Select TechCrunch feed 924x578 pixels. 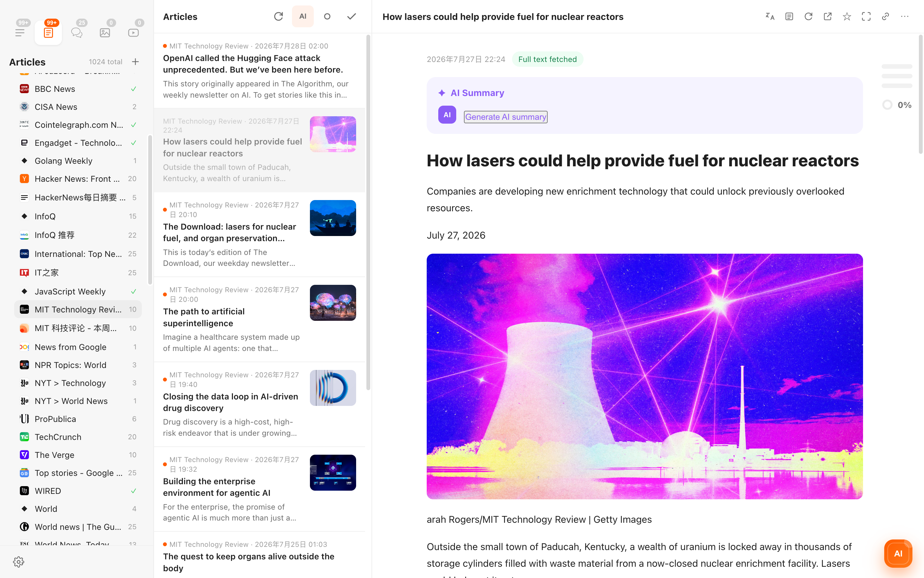[x=78, y=437]
